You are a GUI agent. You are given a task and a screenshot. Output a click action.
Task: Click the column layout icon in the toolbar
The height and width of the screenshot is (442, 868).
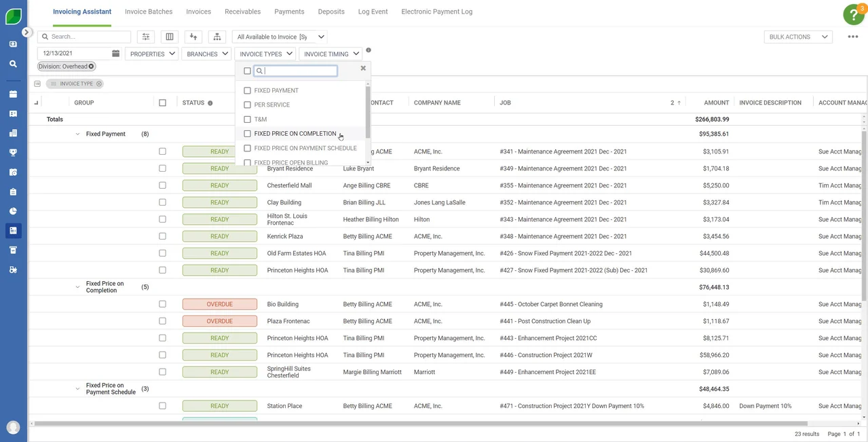[x=169, y=36]
